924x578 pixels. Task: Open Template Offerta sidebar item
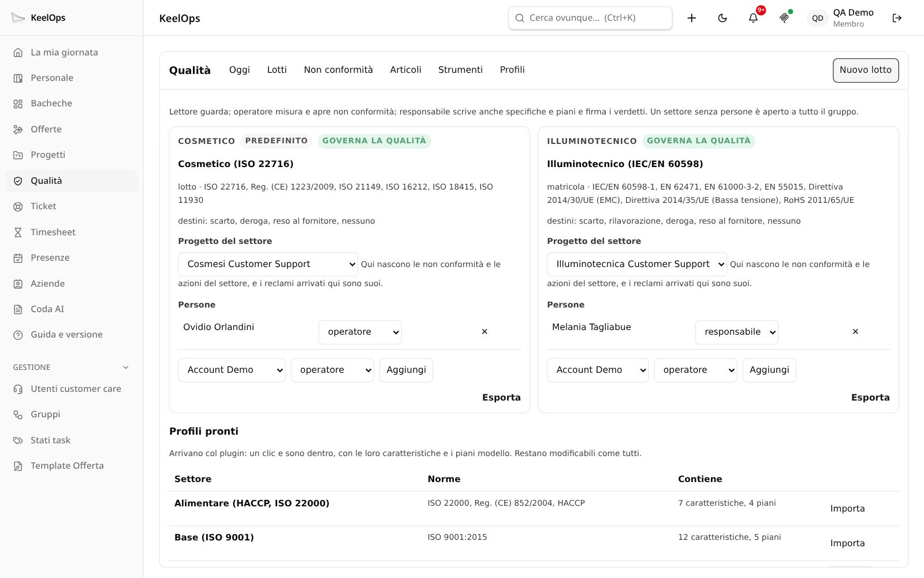72,466
